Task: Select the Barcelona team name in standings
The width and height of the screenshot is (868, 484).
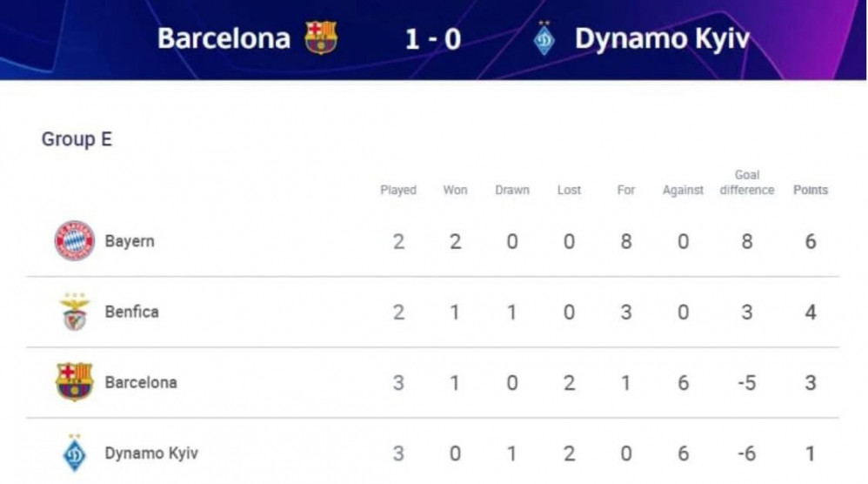Action: [141, 382]
